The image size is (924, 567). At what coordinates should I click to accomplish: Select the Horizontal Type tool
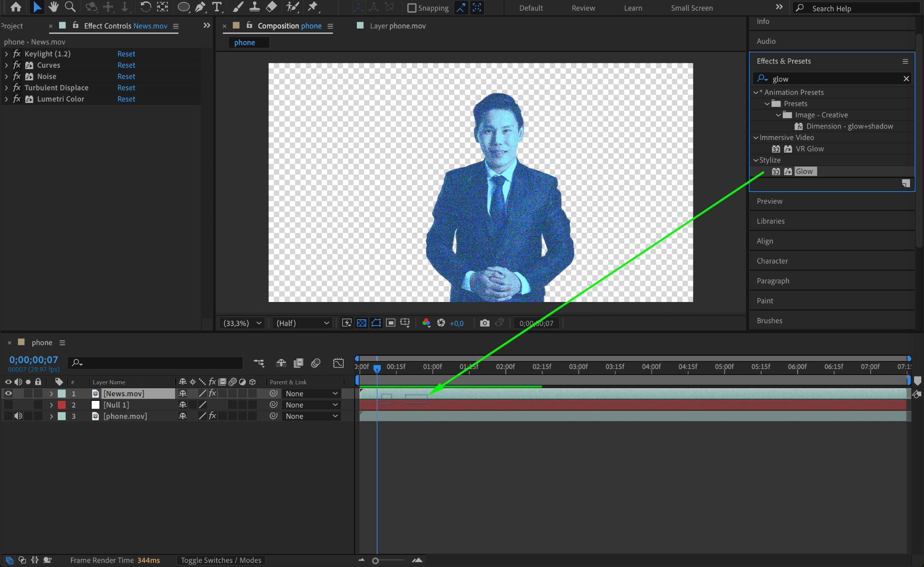pos(217,7)
